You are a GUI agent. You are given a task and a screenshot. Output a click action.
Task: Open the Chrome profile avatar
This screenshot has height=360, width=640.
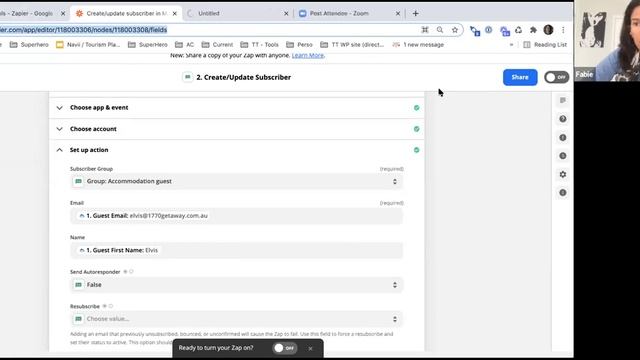click(x=548, y=30)
